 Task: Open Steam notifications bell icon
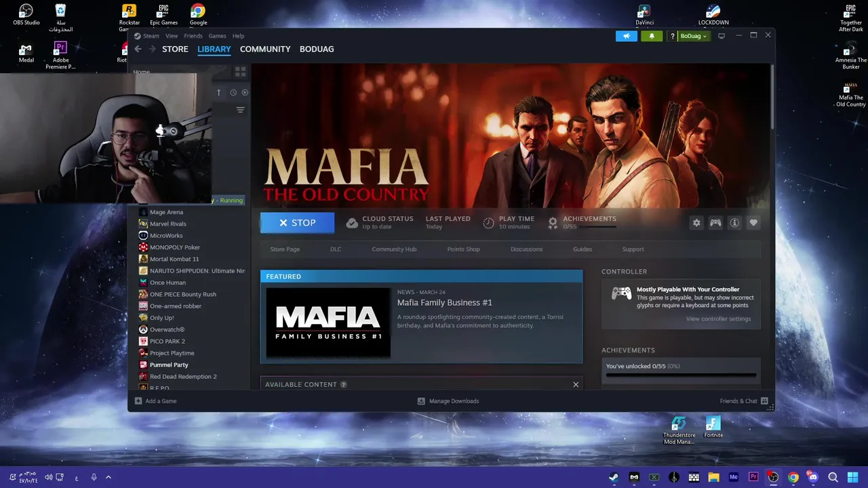(x=652, y=36)
